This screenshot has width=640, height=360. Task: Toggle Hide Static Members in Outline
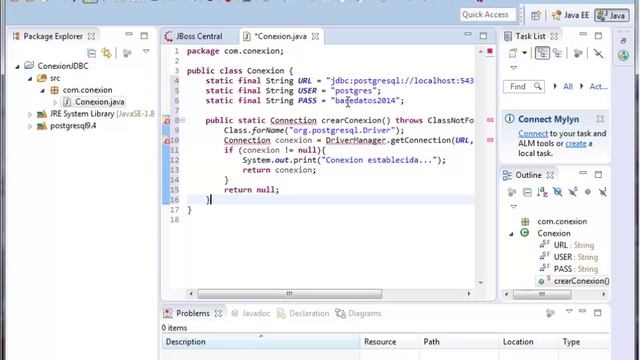tap(573, 192)
